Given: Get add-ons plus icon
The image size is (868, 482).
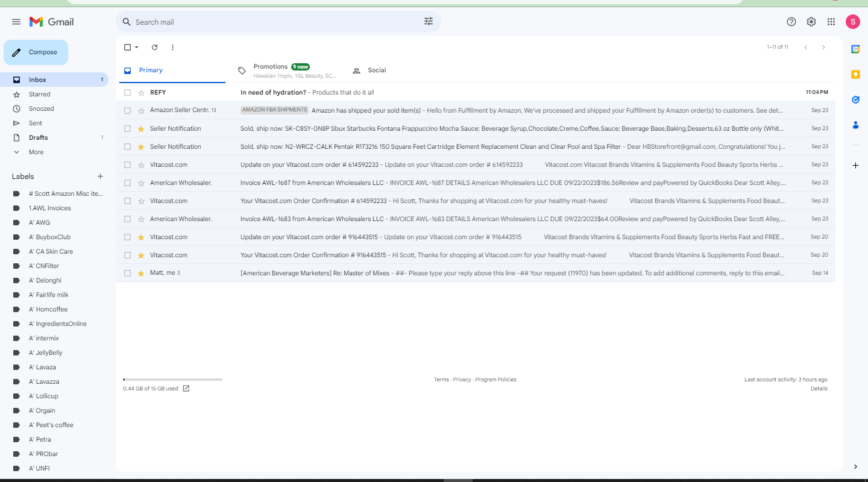Looking at the screenshot, I should tap(855, 165).
